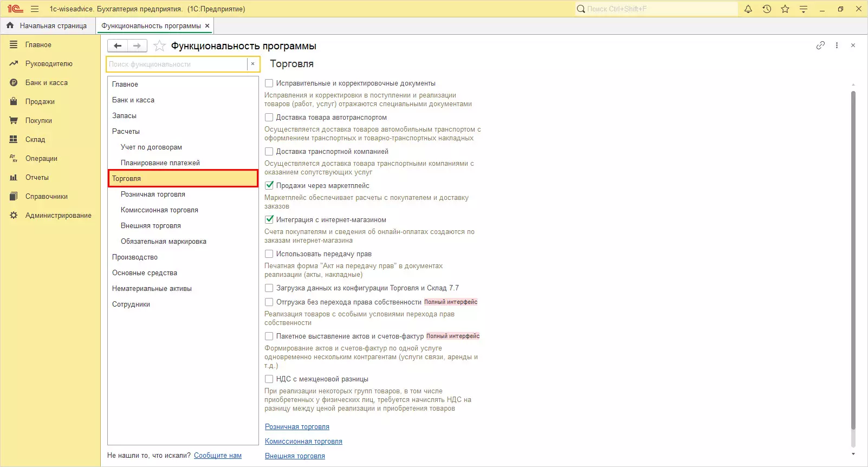Enable НДС с межценовой разницы checkbox
868x467 pixels.
[269, 379]
